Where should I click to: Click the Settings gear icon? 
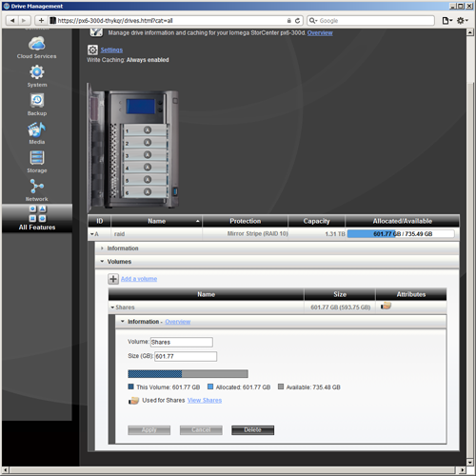click(92, 50)
